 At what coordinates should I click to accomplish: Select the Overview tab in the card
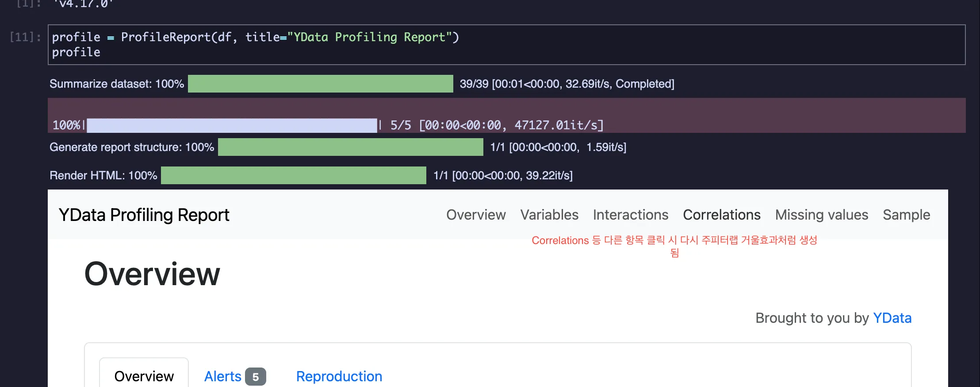(x=144, y=376)
